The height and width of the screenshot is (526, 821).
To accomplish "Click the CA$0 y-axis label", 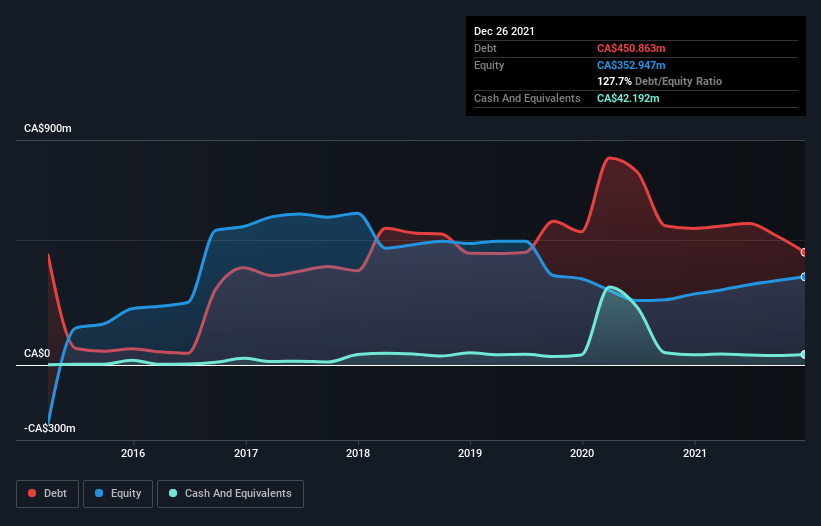I will (x=37, y=354).
